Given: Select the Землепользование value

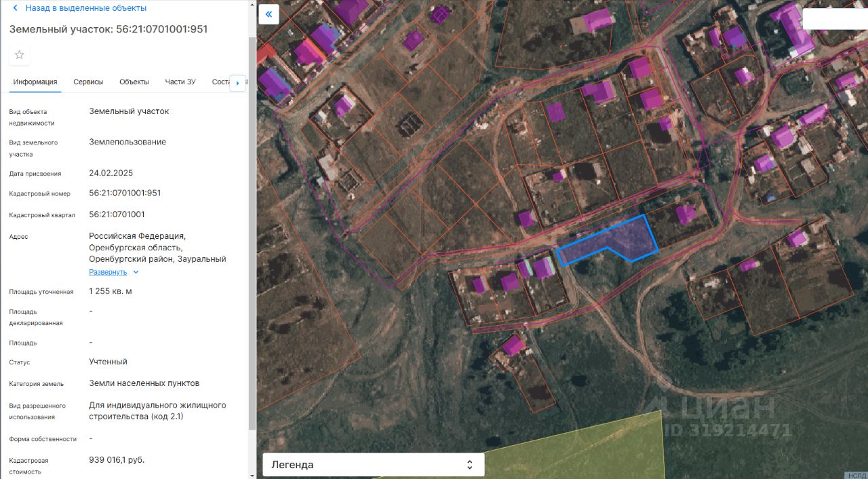Looking at the screenshot, I should pyautogui.click(x=127, y=142).
